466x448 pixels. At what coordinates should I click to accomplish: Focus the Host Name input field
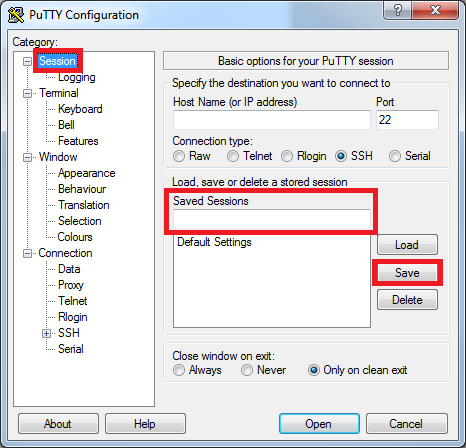[x=272, y=120]
